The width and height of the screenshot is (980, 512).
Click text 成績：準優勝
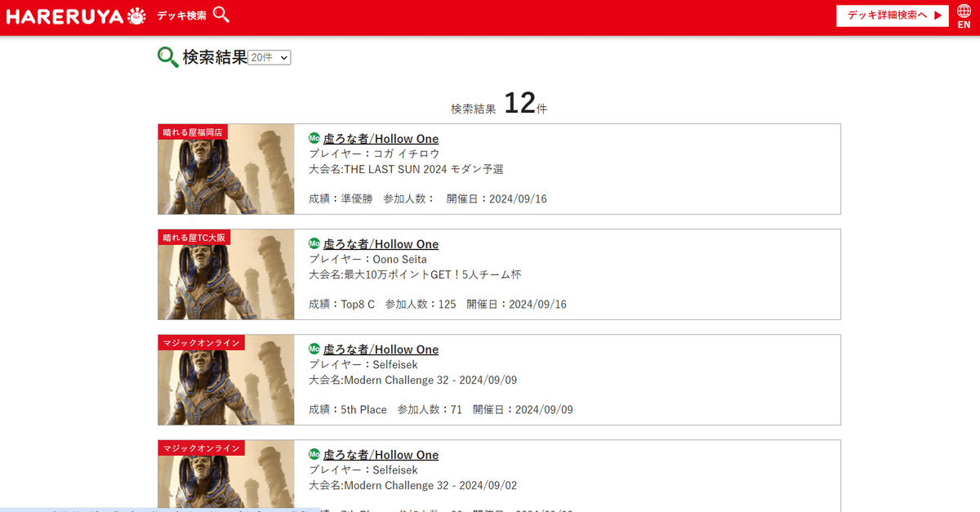click(341, 199)
